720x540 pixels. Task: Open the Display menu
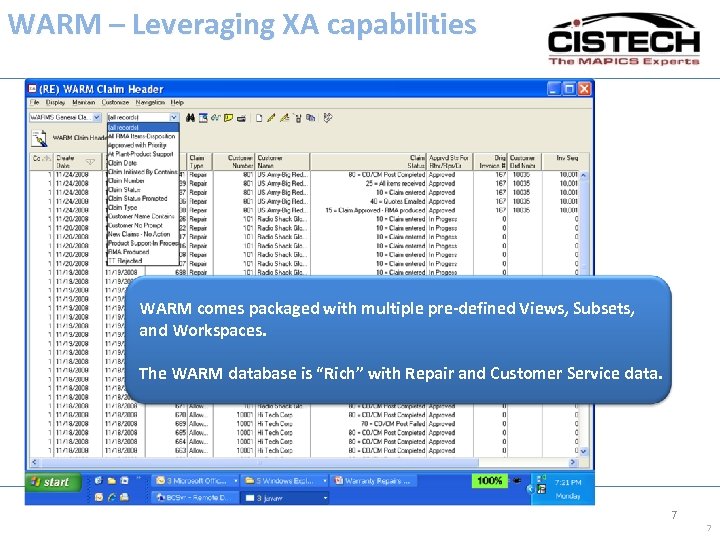coord(55,102)
